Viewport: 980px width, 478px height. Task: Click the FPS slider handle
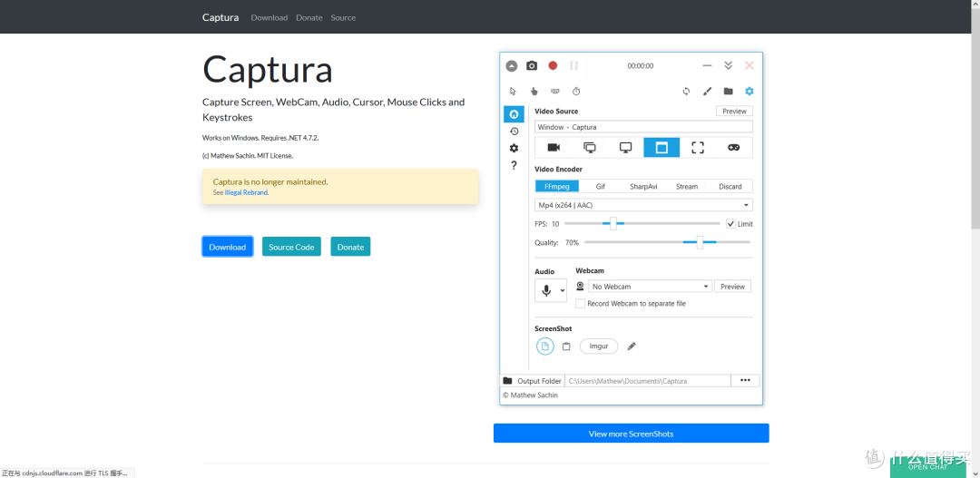tap(613, 224)
